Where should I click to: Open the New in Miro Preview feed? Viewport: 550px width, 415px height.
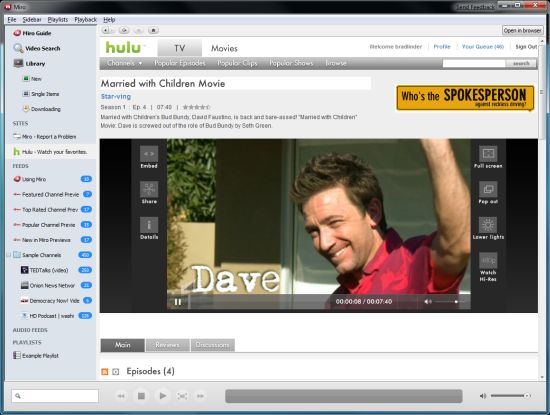[52, 240]
